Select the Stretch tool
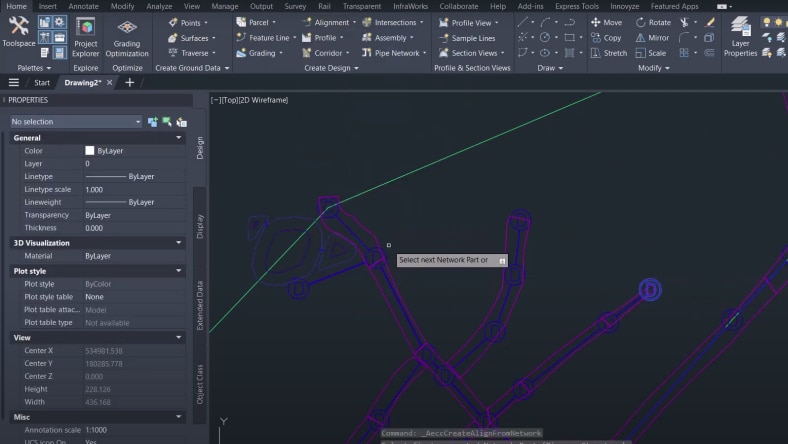The height and width of the screenshot is (444, 788). coord(609,53)
